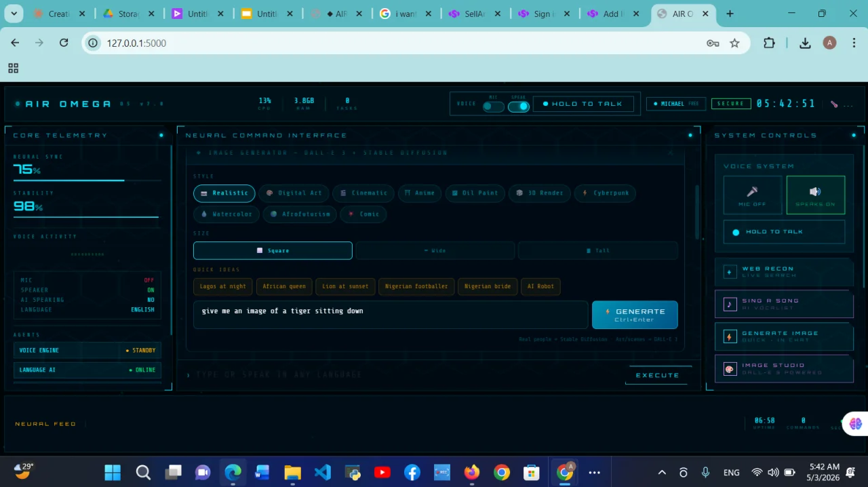The height and width of the screenshot is (487, 868).
Task: Pick the 'Nigerian bride' quick idea
Action: point(488,286)
